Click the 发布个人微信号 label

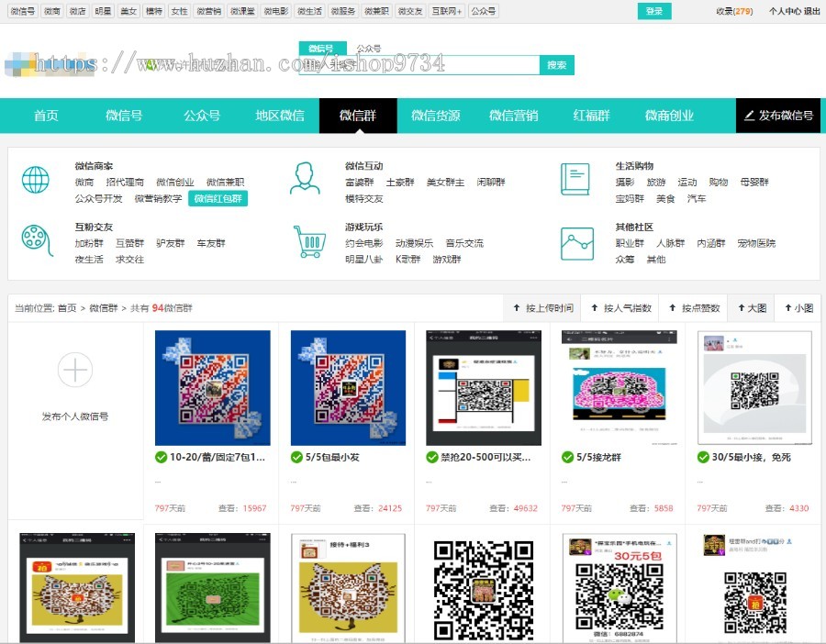[75, 416]
